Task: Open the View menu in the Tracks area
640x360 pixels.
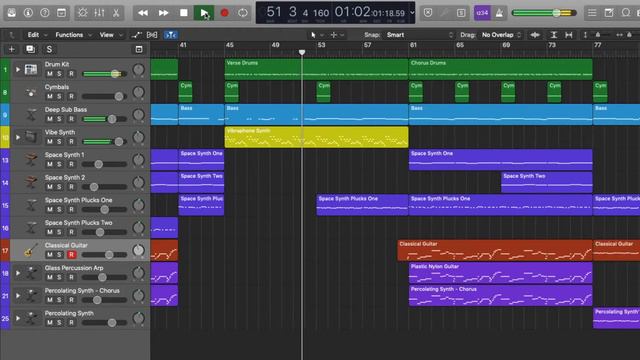Action: [111, 35]
